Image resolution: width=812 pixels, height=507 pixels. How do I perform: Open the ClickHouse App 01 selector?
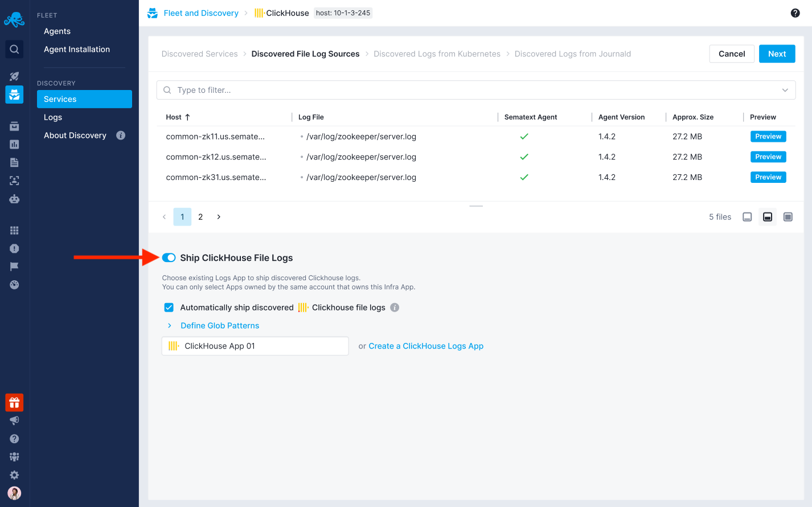point(255,346)
